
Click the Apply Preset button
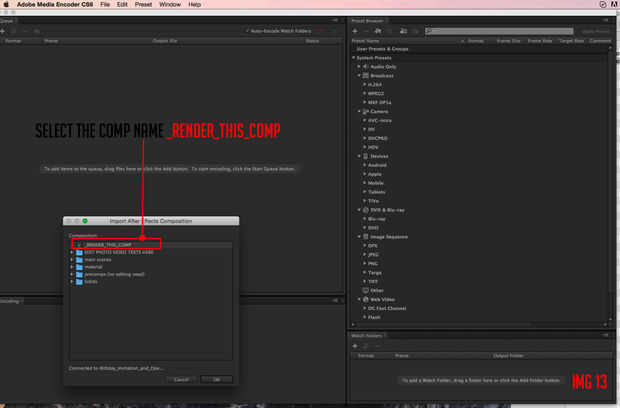(x=596, y=31)
